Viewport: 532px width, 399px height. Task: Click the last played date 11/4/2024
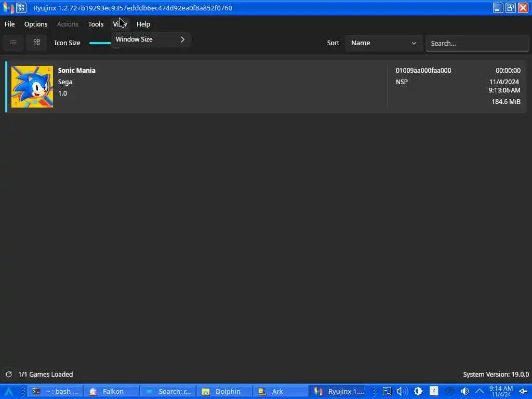click(x=504, y=82)
